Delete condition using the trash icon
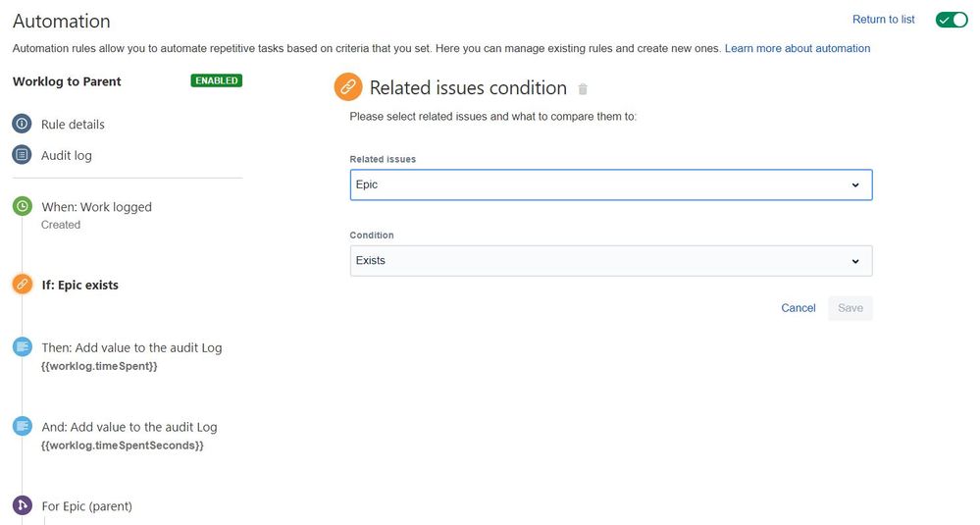Image resolution: width=980 pixels, height=525 pixels. click(x=583, y=88)
